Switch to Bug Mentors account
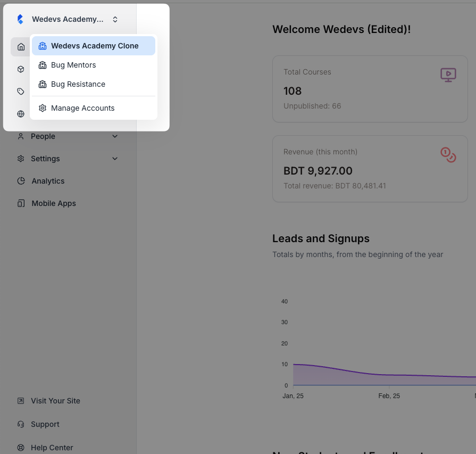The image size is (476, 454). (x=73, y=65)
